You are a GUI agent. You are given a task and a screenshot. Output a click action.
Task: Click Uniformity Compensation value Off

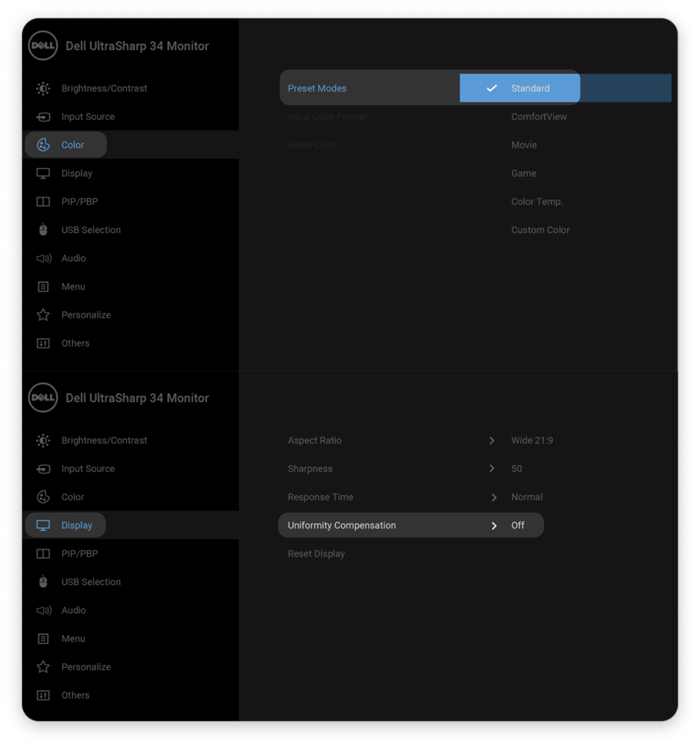pyautogui.click(x=518, y=526)
